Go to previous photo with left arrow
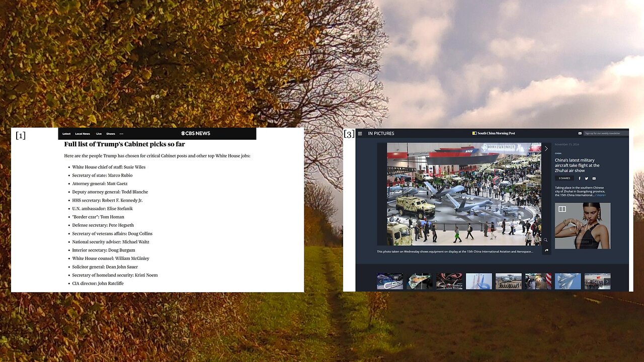This screenshot has height=362, width=644. [x=539, y=148]
